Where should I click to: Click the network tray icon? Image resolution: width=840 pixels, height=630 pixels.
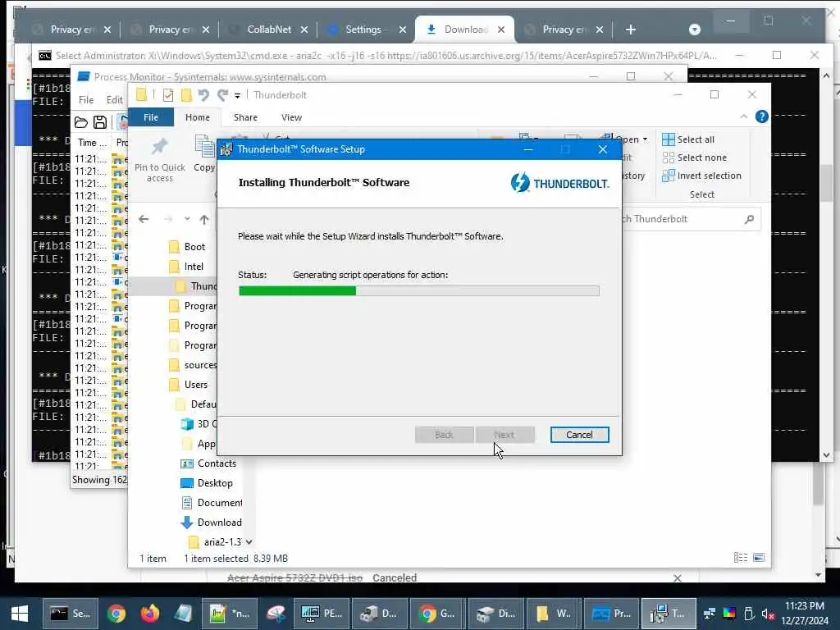coord(710,614)
